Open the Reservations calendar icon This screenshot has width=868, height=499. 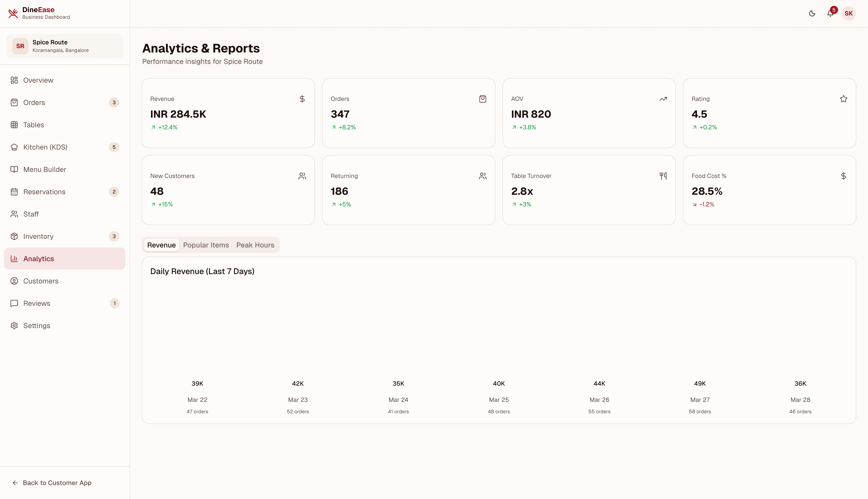[x=14, y=192]
